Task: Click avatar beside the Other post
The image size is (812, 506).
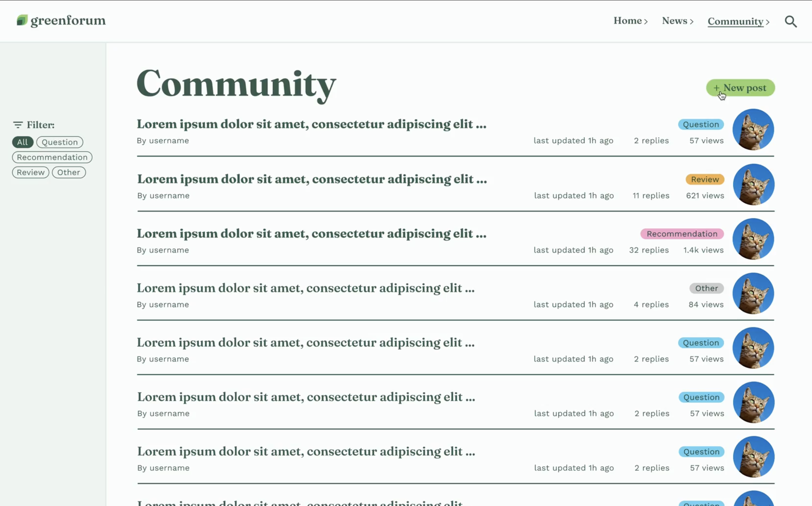Action: point(753,294)
